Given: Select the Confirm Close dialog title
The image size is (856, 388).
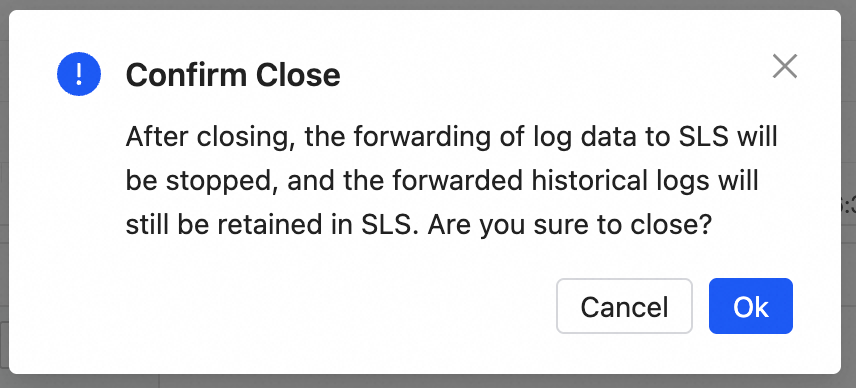Looking at the screenshot, I should click(x=233, y=75).
